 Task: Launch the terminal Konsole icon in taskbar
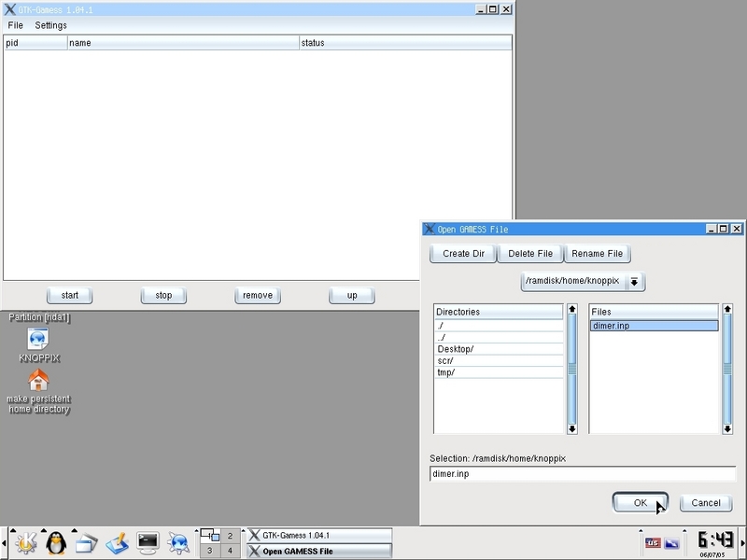pos(148,541)
